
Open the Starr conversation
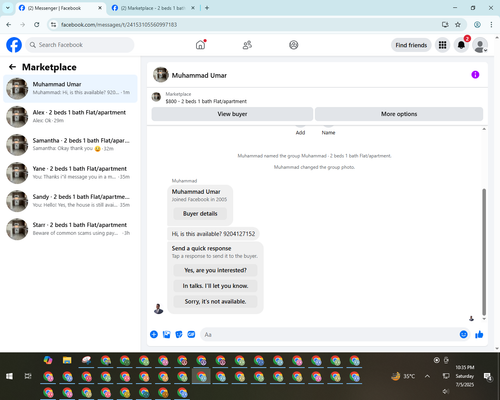pyautogui.click(x=70, y=229)
